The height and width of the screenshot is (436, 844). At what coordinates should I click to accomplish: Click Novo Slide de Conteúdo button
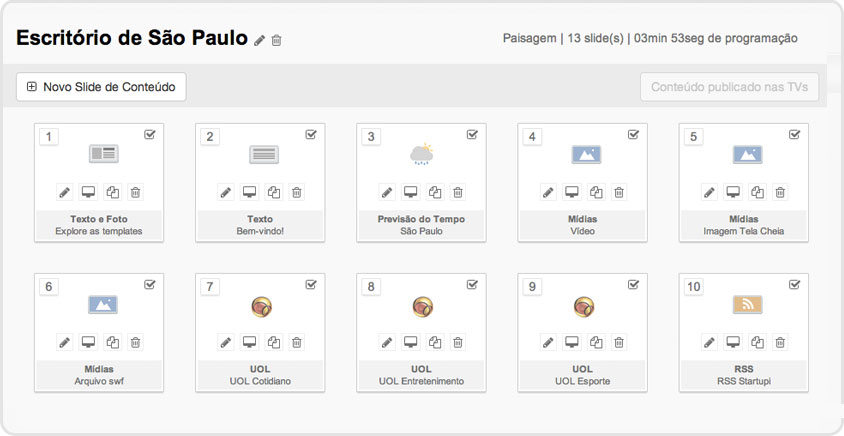pos(101,87)
